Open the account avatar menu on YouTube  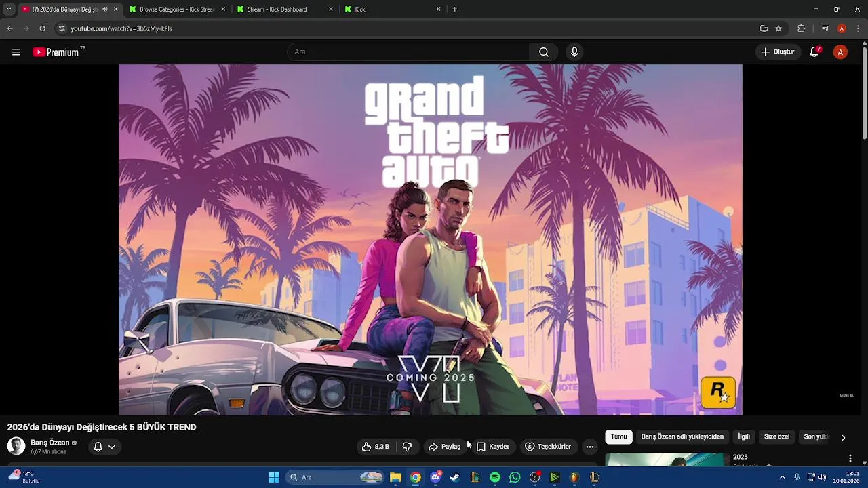point(840,52)
